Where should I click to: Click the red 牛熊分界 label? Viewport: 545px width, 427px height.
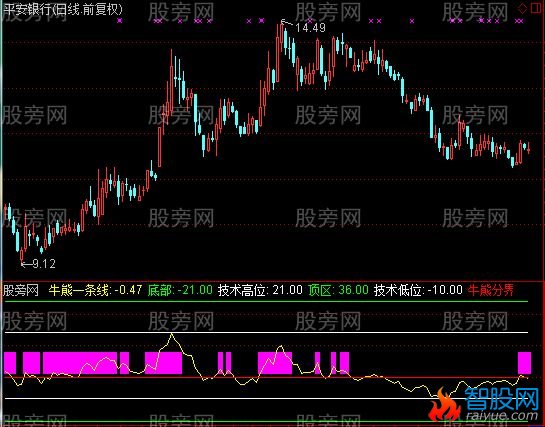(491, 290)
